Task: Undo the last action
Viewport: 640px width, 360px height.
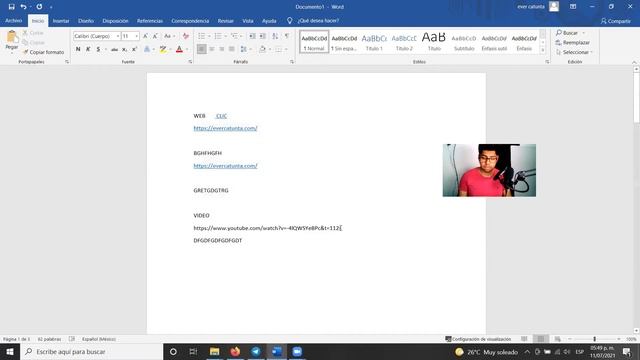Action: tap(23, 7)
